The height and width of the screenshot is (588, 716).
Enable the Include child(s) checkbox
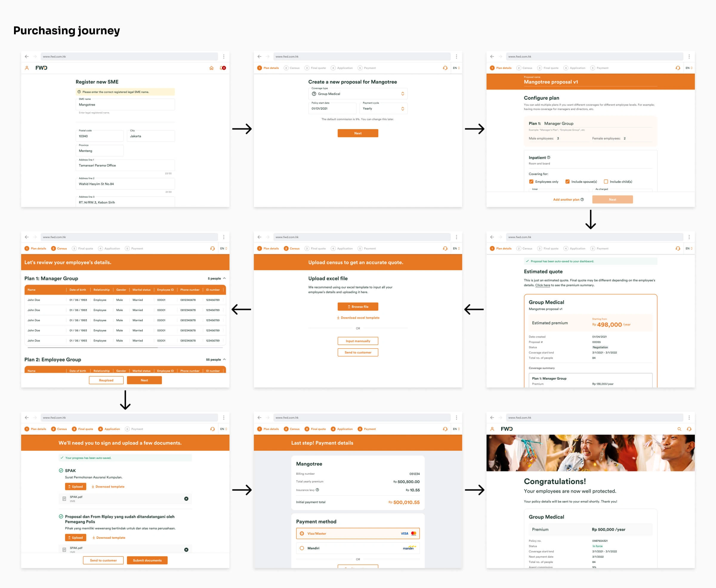(606, 182)
